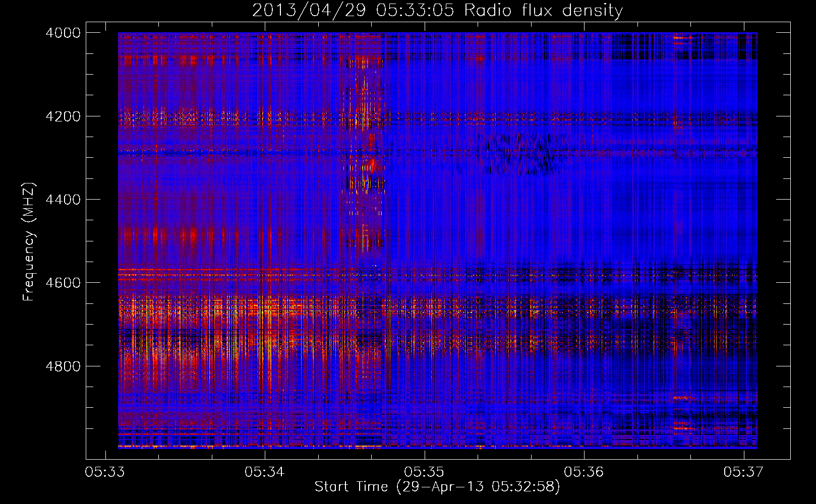Select the 4800 frequency axis label
This screenshot has height=504, width=816.
click(x=63, y=366)
